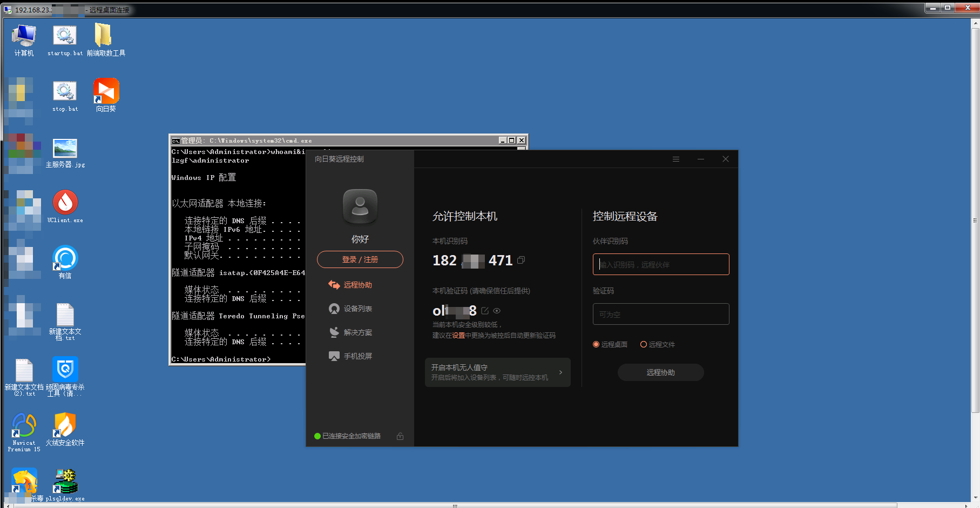Switch to 手机投屏 tab
This screenshot has height=508, width=980.
pos(357,356)
